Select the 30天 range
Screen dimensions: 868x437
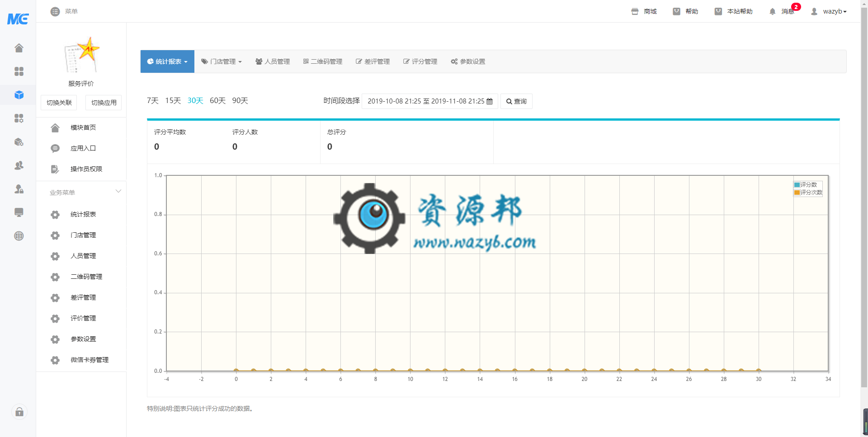click(195, 100)
